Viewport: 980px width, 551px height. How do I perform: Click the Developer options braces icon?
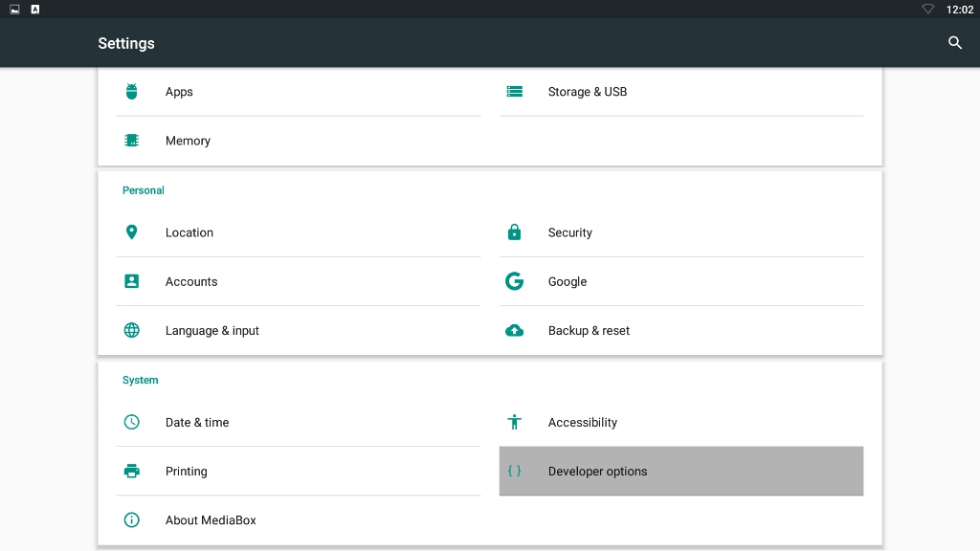pos(515,471)
